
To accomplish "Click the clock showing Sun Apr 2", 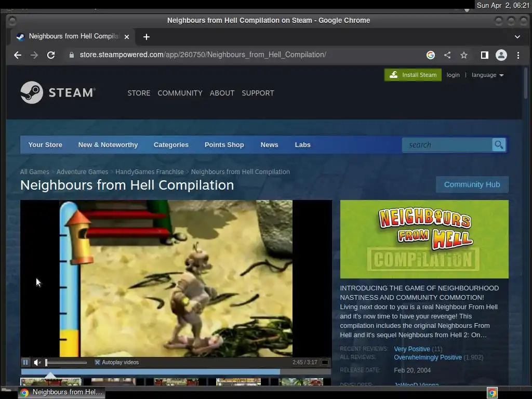I will tap(503, 5).
